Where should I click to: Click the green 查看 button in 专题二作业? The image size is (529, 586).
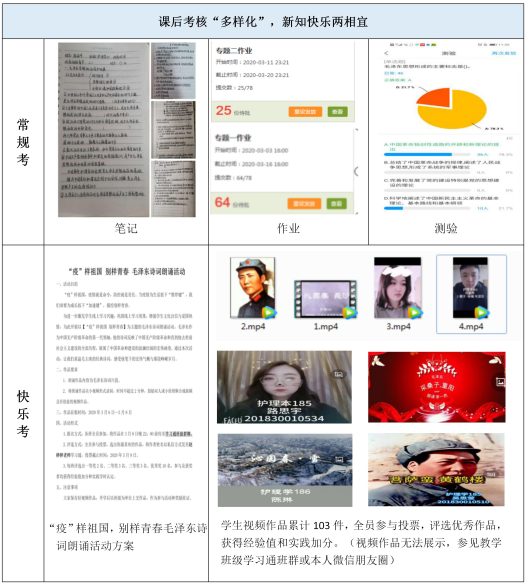[x=337, y=111]
